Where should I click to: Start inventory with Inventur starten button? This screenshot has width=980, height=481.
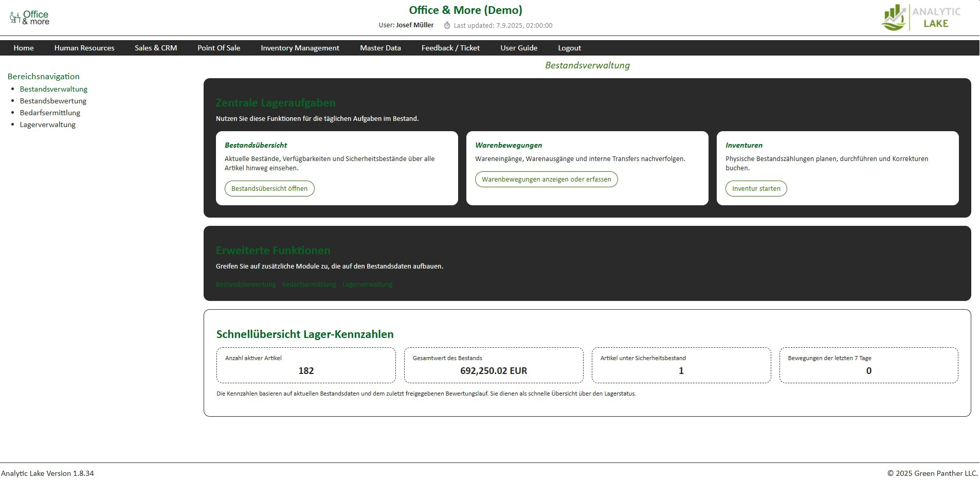pyautogui.click(x=756, y=188)
